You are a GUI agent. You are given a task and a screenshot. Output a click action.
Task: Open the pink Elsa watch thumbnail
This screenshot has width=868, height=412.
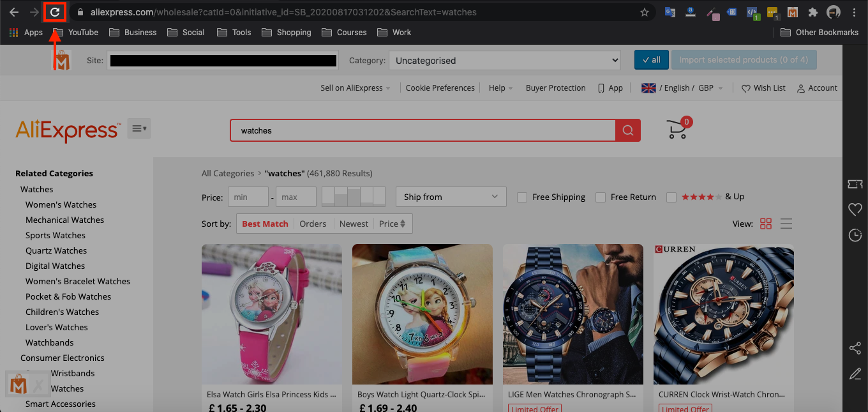[272, 314]
